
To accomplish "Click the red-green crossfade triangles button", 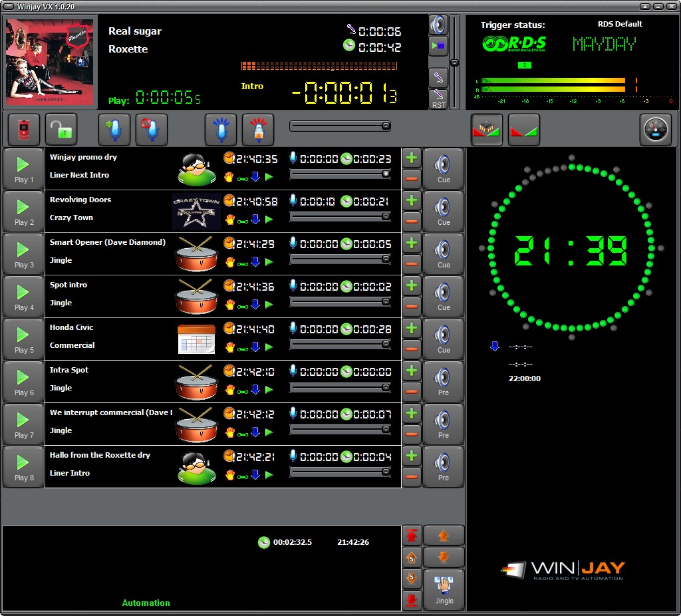I will click(524, 130).
